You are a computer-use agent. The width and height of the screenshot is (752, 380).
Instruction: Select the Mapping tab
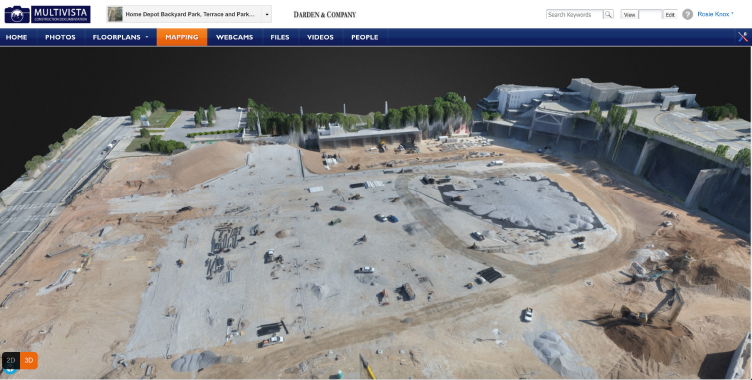click(182, 37)
